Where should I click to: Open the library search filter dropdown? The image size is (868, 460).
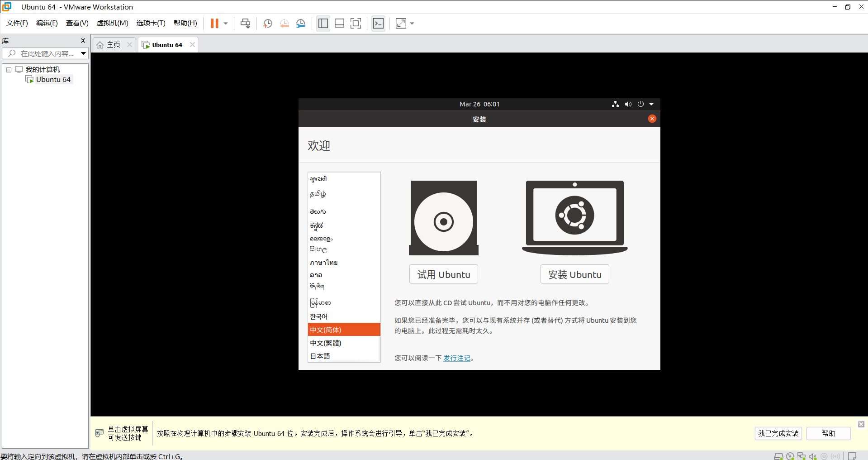(x=84, y=53)
